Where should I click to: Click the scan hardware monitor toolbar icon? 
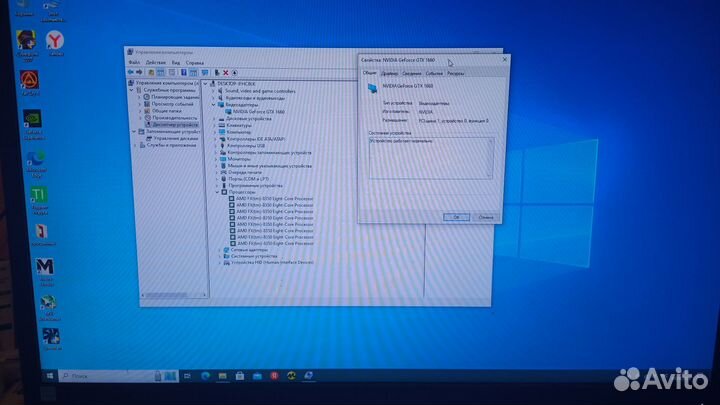[x=205, y=73]
